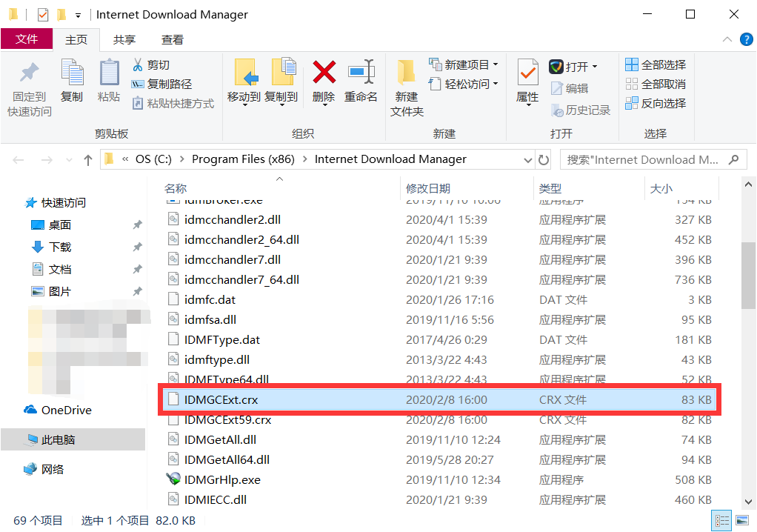
Task: Invert selection with 反向选择
Action: pos(655,103)
